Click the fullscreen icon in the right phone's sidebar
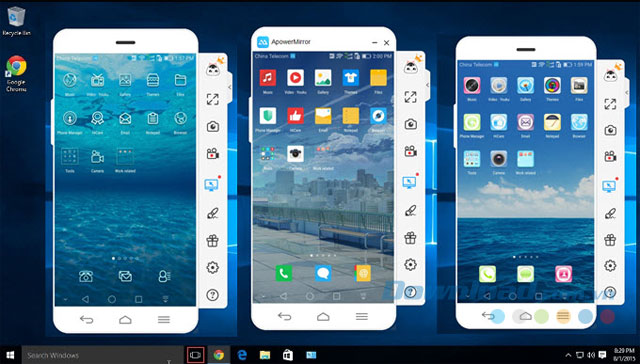Screen dimensions: 640x364 (x=610, y=104)
